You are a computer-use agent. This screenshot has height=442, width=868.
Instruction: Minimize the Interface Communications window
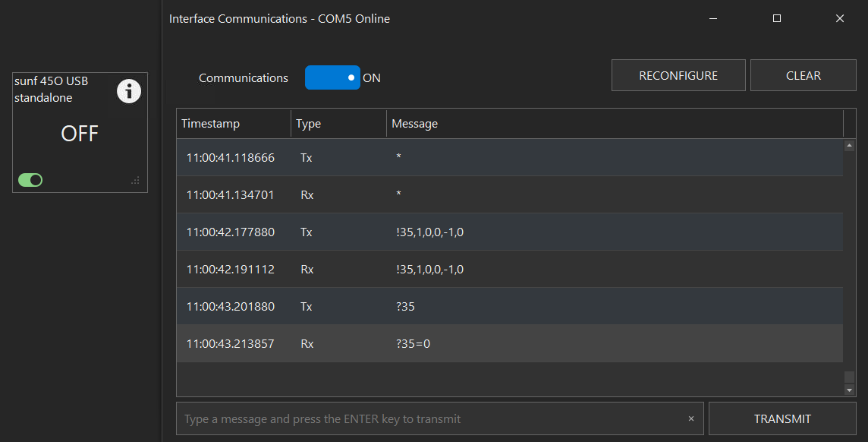tap(713, 19)
